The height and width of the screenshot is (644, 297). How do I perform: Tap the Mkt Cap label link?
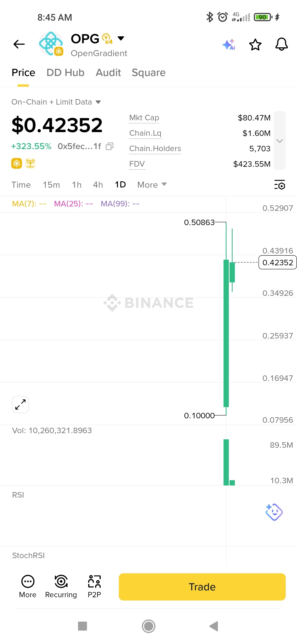pos(144,118)
